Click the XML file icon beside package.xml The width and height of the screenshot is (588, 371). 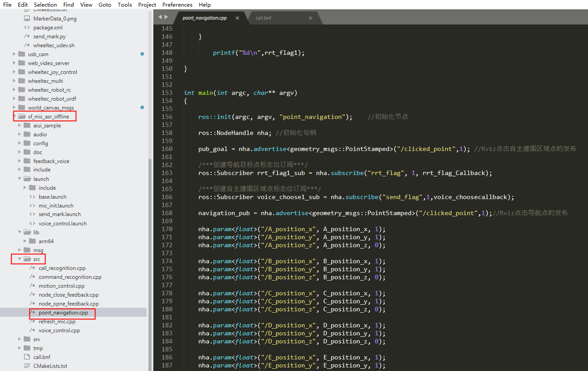coord(27,28)
